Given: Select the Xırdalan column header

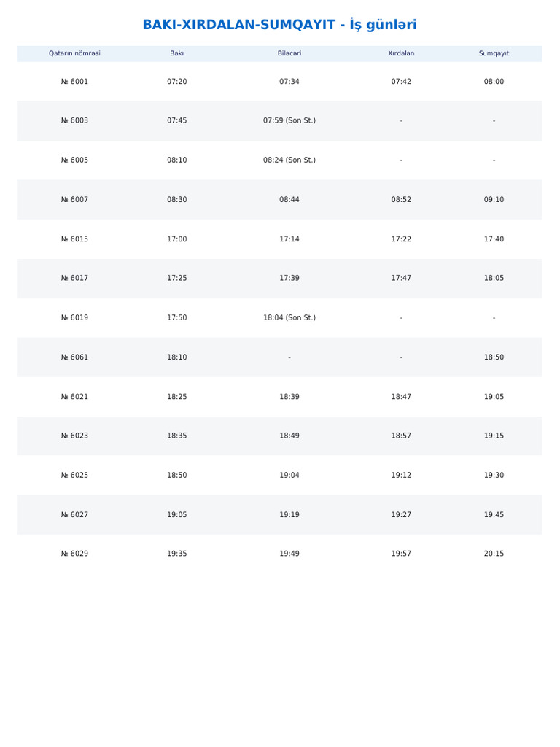Looking at the screenshot, I should tap(401, 53).
